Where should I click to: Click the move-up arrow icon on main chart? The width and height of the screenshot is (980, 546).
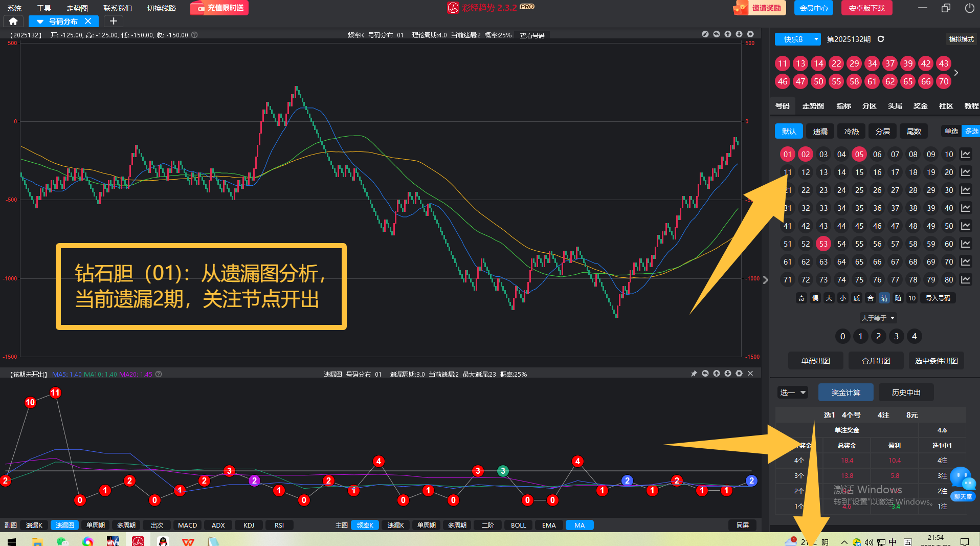728,34
